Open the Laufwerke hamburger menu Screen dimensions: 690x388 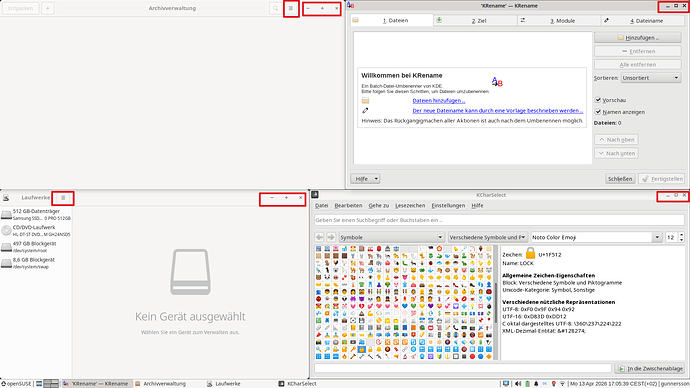[63, 198]
